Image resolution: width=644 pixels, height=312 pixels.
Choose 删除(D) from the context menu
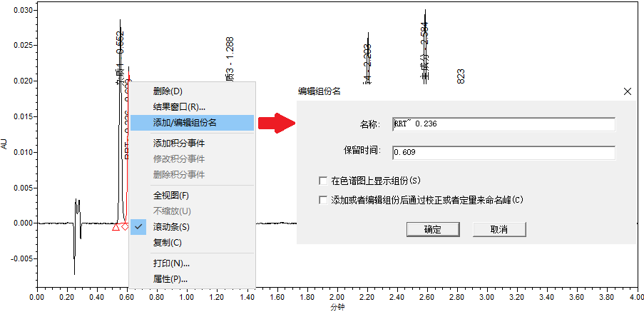192,91
